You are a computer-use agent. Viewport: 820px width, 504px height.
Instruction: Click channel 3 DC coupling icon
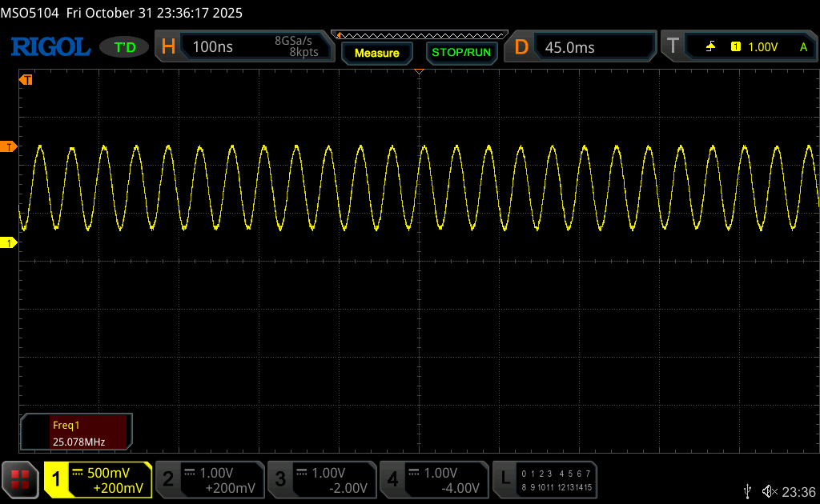click(x=302, y=473)
